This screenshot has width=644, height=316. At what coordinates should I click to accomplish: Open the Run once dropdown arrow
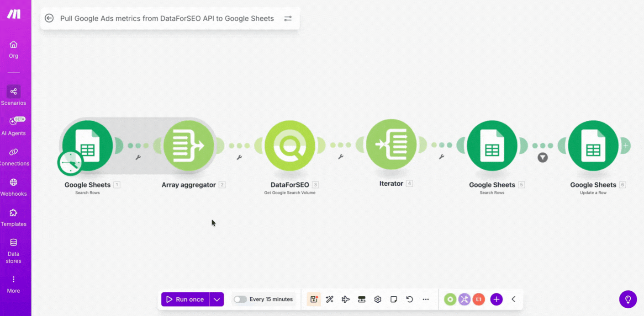(x=217, y=300)
